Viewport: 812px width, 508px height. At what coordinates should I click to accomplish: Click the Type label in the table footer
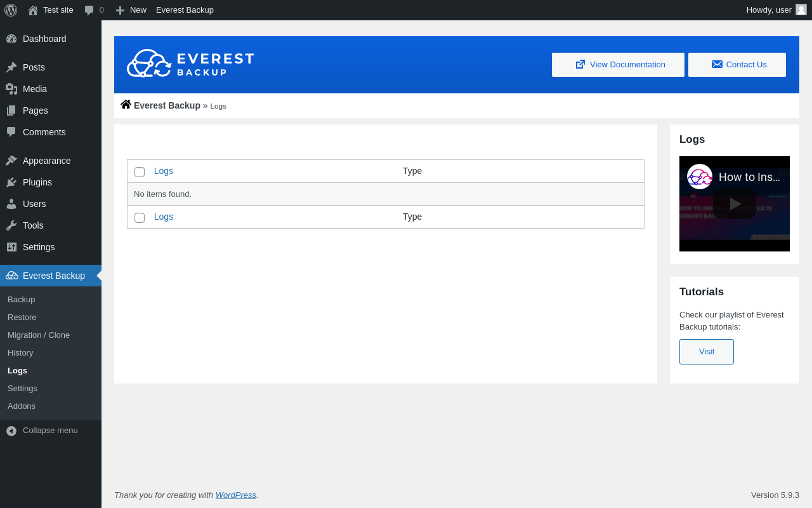412,217
